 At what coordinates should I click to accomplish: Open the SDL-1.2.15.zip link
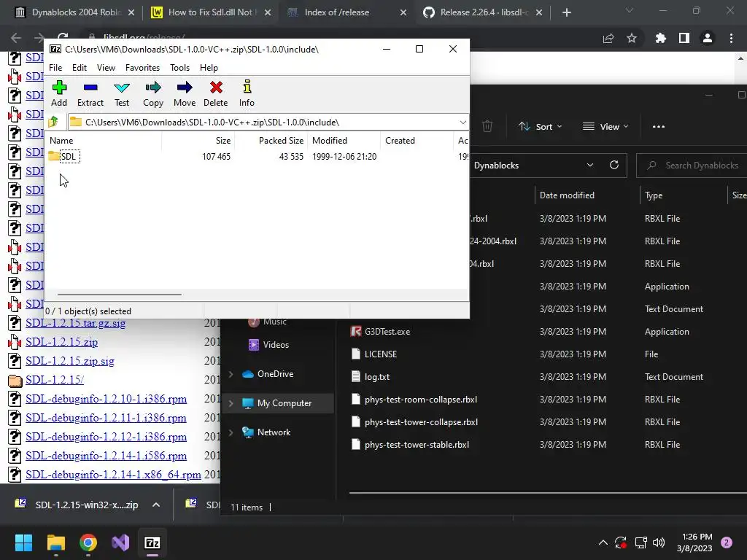pos(61,342)
